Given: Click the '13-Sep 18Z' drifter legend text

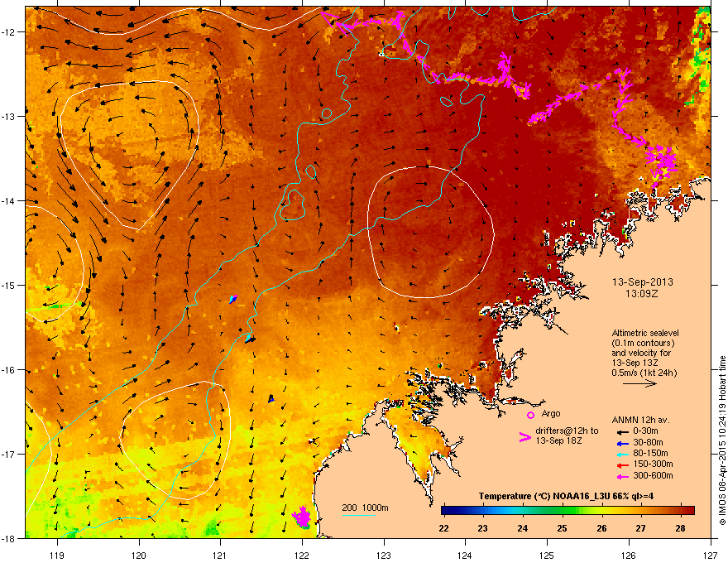Looking at the screenshot, I should (x=558, y=440).
